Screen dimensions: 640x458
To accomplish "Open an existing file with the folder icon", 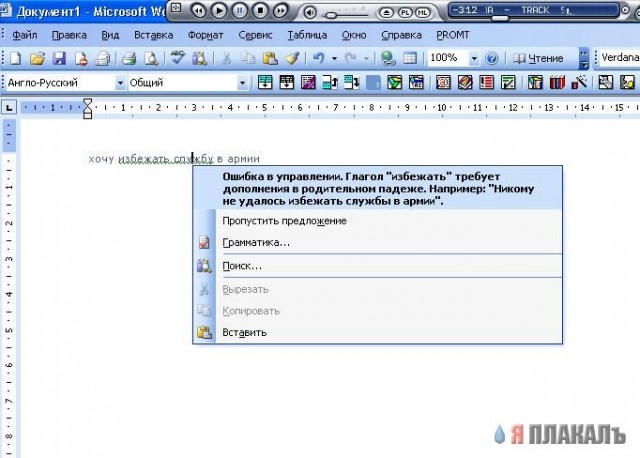I will pos(37,58).
